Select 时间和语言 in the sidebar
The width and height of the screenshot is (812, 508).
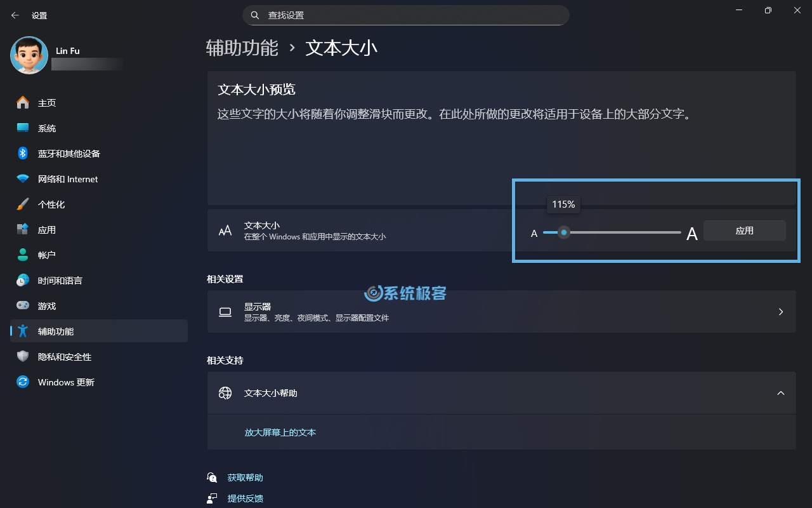coord(60,281)
